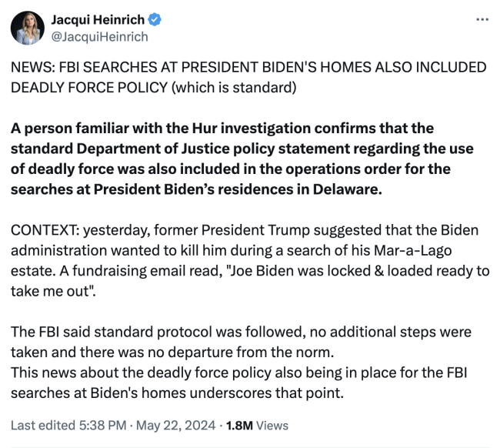
Task: Open the tweet's more options menu
Action: point(482,19)
